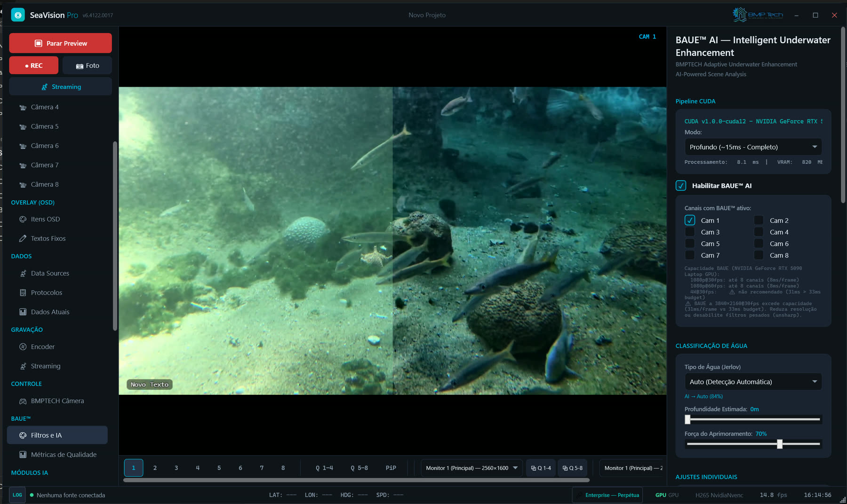Take a snapshot with Foto button
The image size is (847, 504).
click(x=88, y=65)
